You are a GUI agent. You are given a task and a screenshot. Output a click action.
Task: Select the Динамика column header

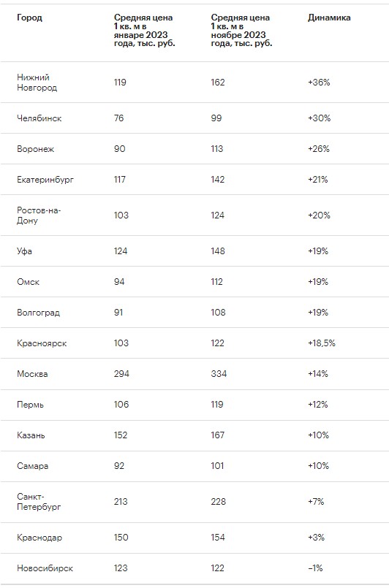329,18
